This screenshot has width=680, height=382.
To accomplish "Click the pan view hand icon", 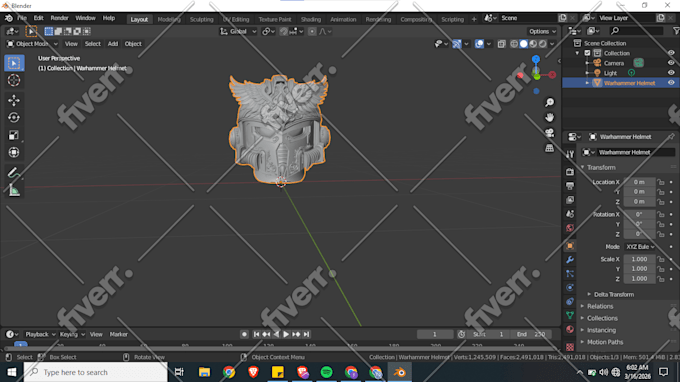I will pos(549,118).
